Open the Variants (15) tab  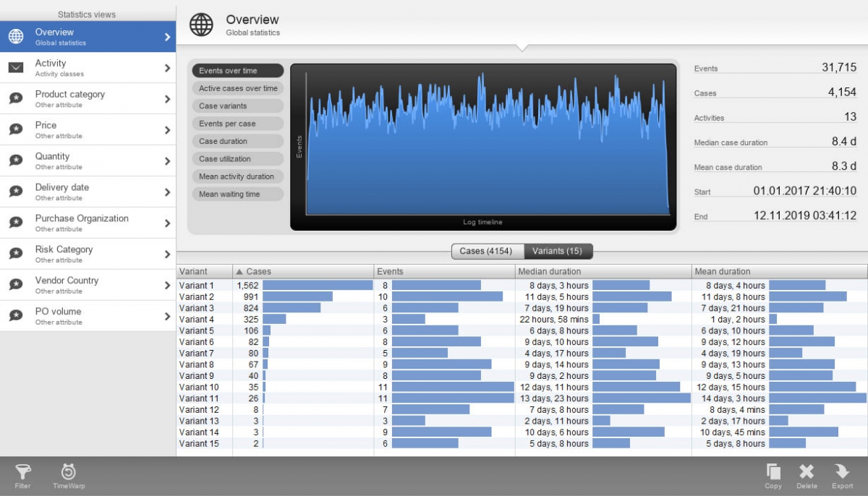tap(558, 251)
